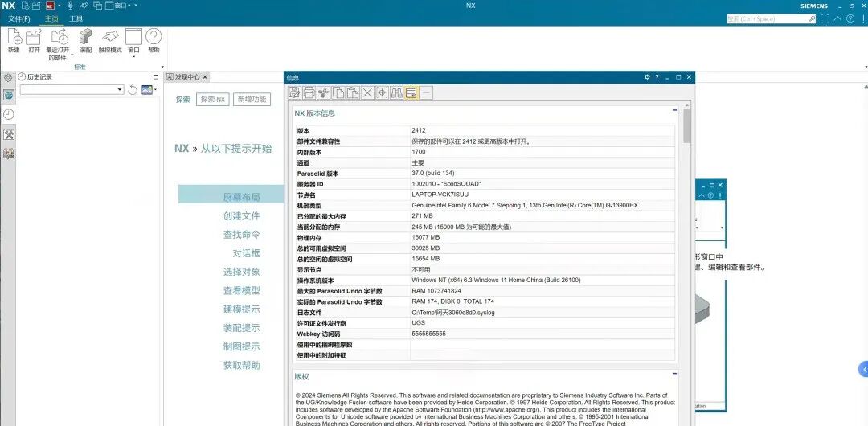Open quick access toolbar customize arrow

(x=136, y=6)
